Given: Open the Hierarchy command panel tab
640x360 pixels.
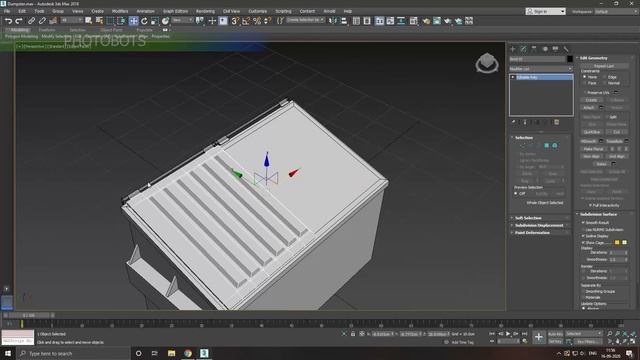Looking at the screenshot, I should coord(534,49).
